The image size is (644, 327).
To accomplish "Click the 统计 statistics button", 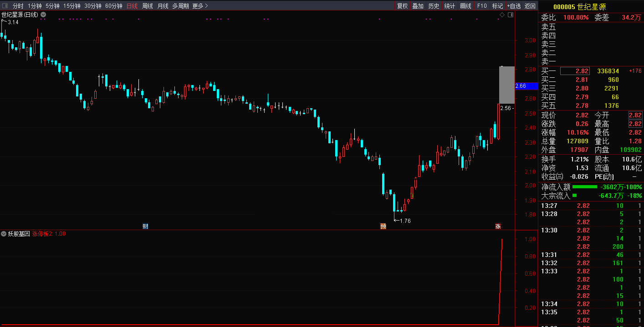I will [x=450, y=6].
